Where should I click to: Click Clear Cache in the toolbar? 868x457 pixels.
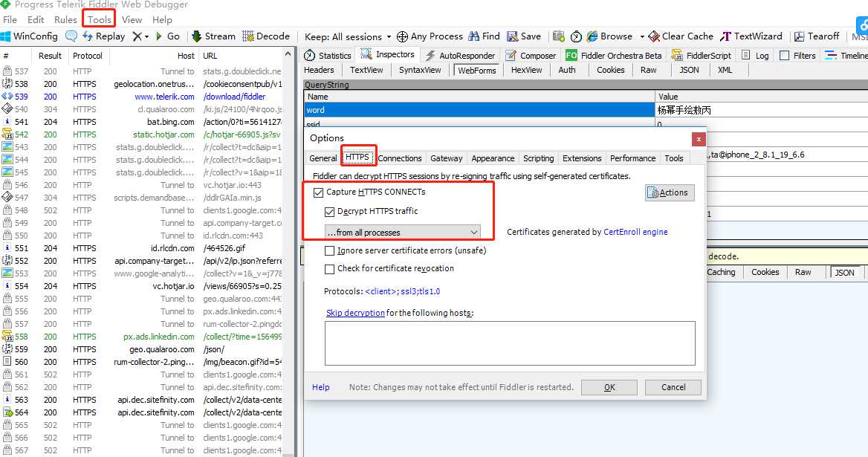click(x=681, y=36)
